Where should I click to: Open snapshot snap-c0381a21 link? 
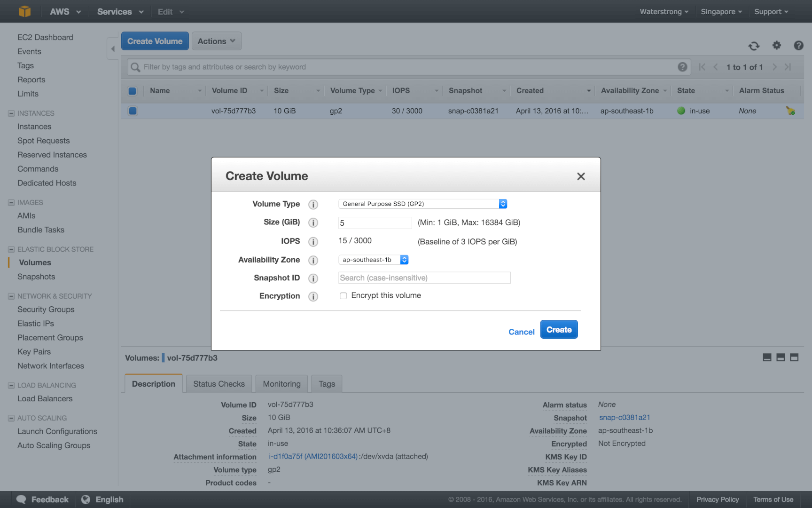625,417
